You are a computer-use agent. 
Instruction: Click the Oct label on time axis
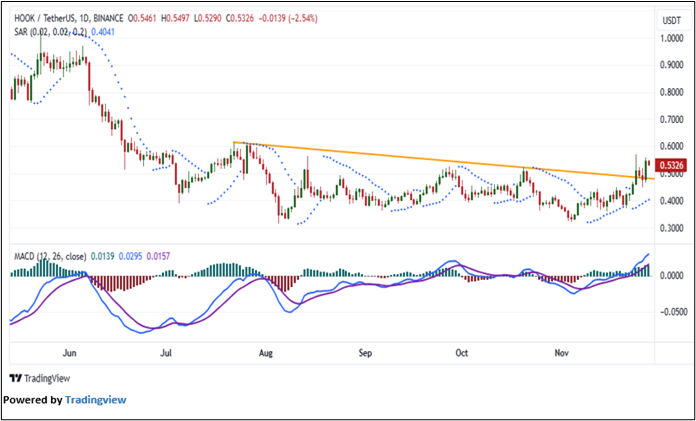click(x=462, y=353)
